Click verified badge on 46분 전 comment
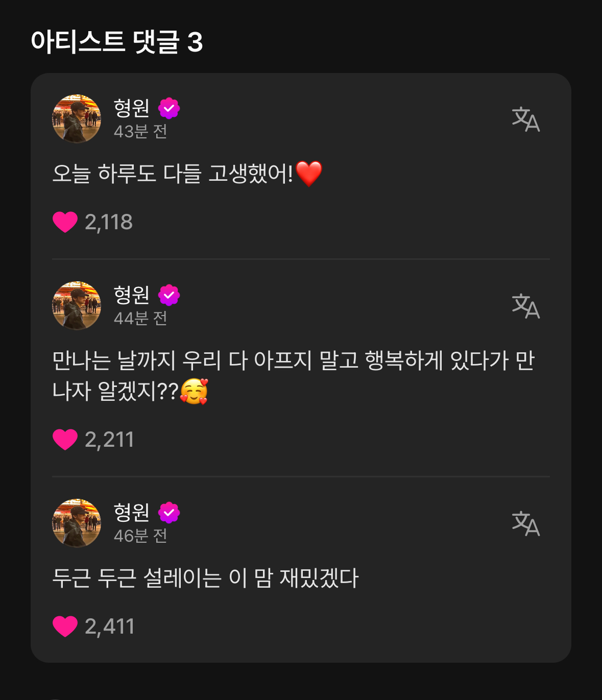This screenshot has height=700, width=602. pyautogui.click(x=168, y=513)
